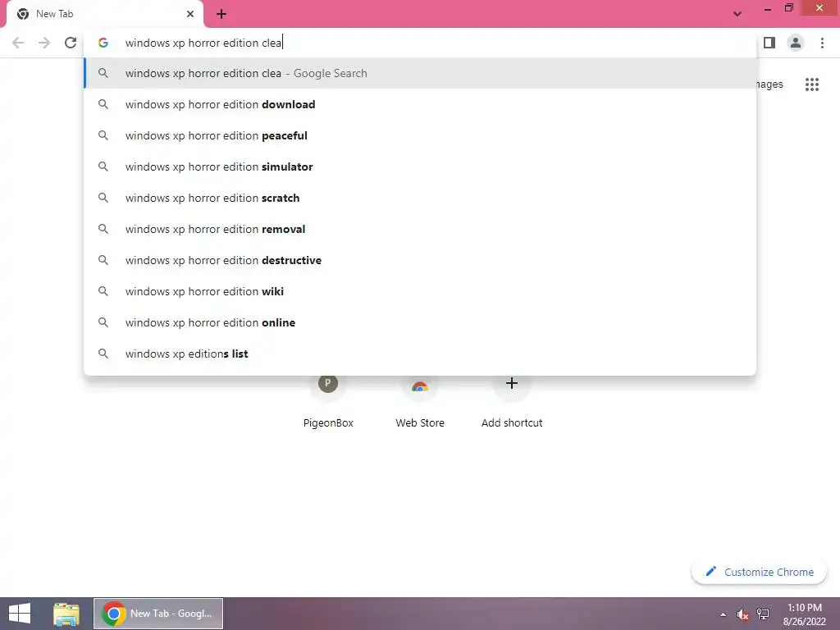Choose suggestion 'windows xp horror edition simulator'
Image resolution: width=840 pixels, height=630 pixels.
(420, 167)
